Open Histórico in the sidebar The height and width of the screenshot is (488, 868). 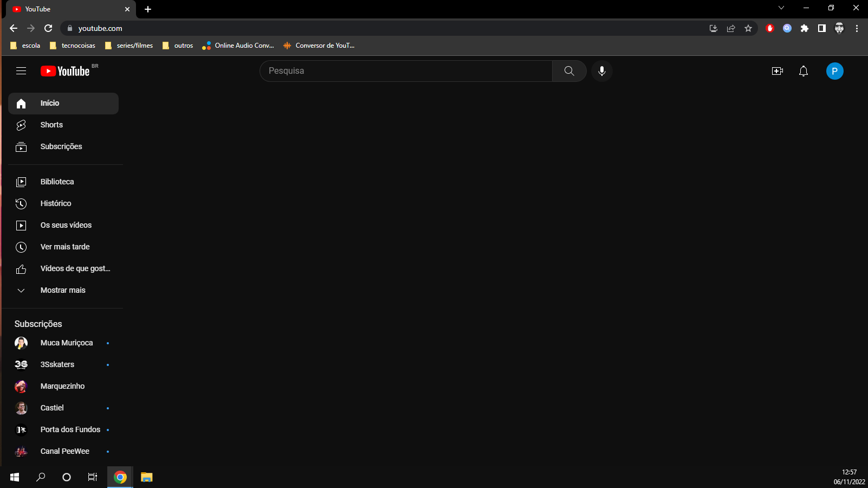[x=63, y=204]
